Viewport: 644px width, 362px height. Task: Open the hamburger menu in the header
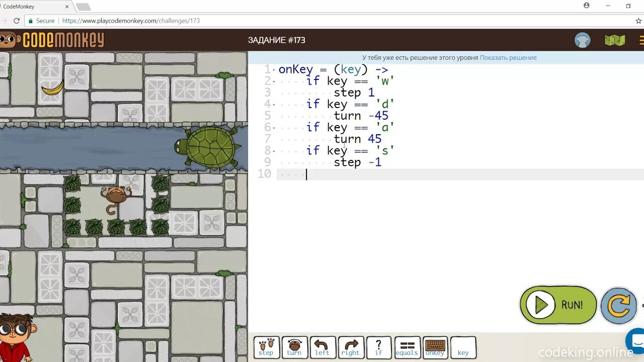click(641, 40)
